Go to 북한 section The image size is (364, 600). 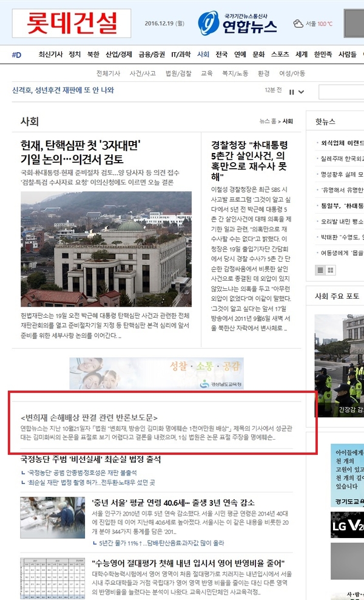tap(93, 54)
